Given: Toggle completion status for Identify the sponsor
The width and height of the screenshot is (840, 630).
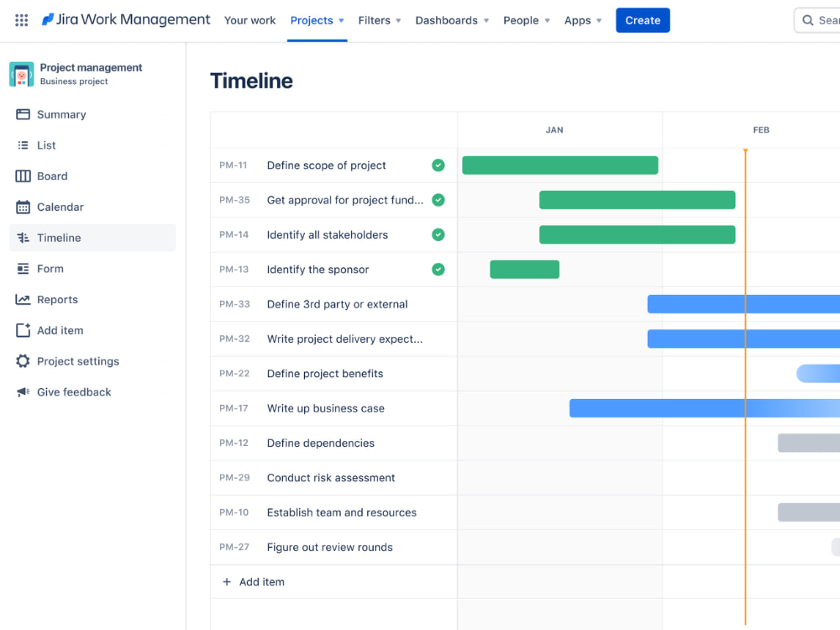Looking at the screenshot, I should (x=438, y=269).
